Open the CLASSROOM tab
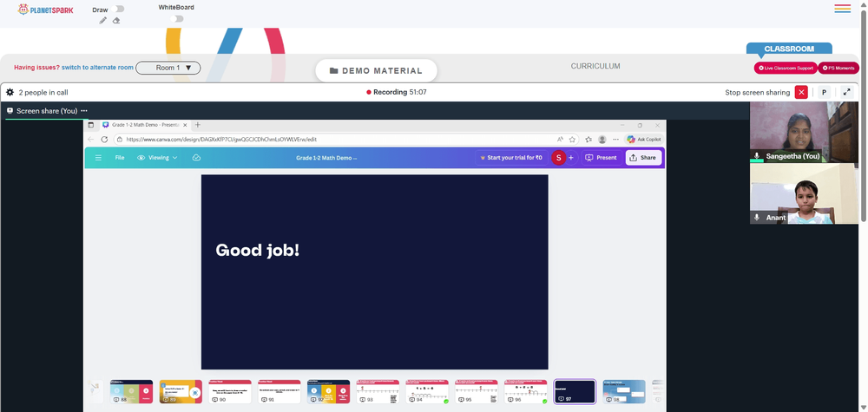 (789, 49)
